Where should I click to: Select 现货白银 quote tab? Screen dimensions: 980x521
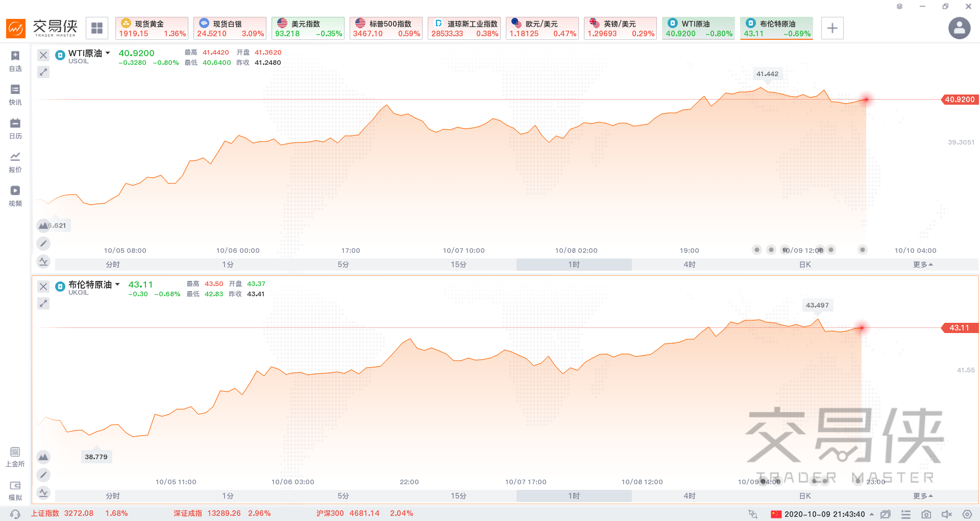(x=230, y=28)
